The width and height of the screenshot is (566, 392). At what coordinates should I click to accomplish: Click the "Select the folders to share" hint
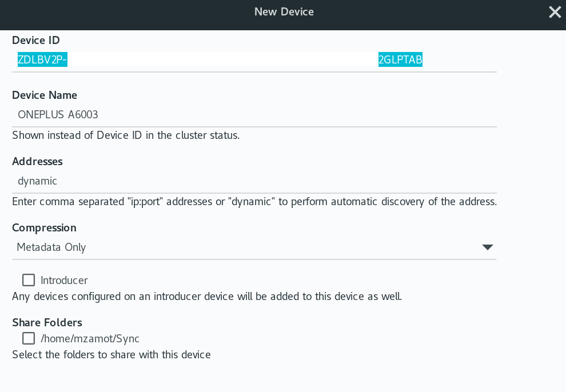(x=111, y=355)
